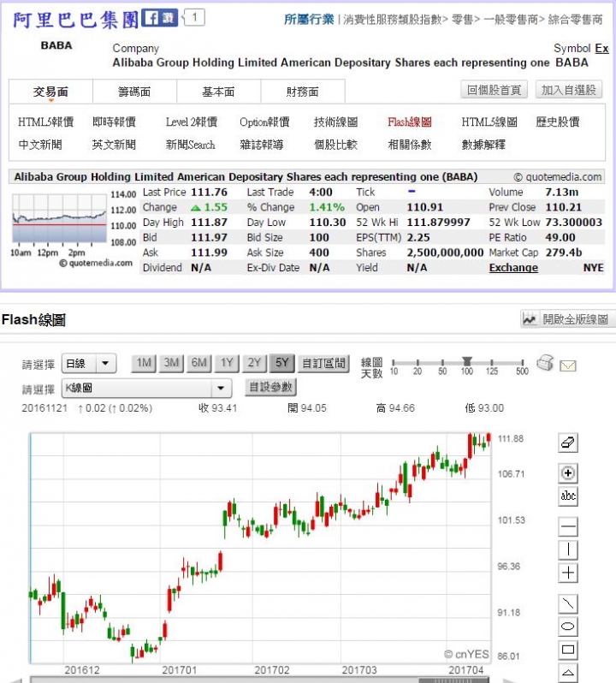Screen dimensions: 616x683
Task: Select the horizontal line drawing tool
Action: pos(568,526)
